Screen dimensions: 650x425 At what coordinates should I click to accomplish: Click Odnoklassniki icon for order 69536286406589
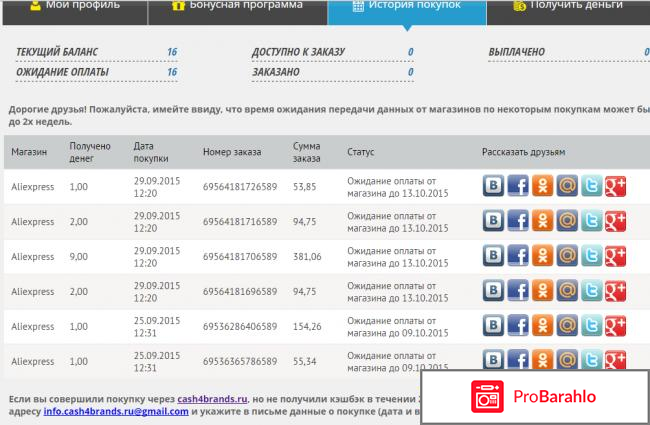click(542, 326)
